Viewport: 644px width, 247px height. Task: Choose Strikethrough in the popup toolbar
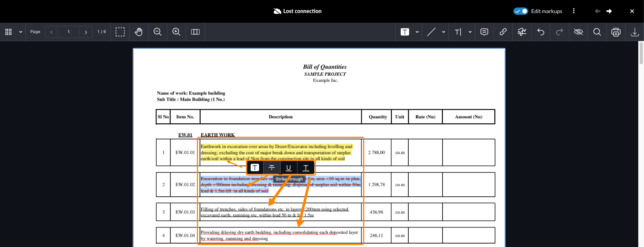point(272,167)
